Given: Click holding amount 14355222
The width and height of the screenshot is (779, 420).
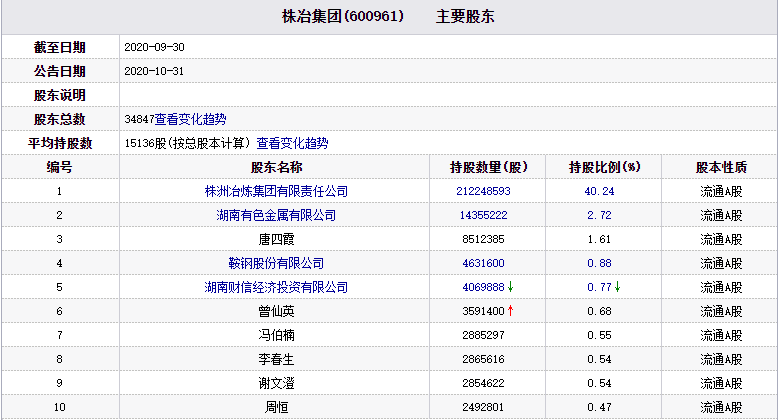Looking at the screenshot, I should tap(483, 215).
